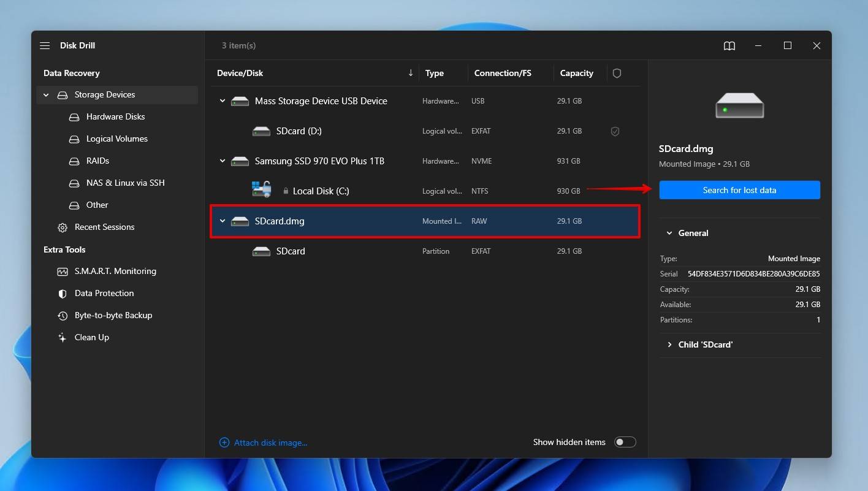
Task: Open the help book icon in title bar
Action: tap(729, 46)
